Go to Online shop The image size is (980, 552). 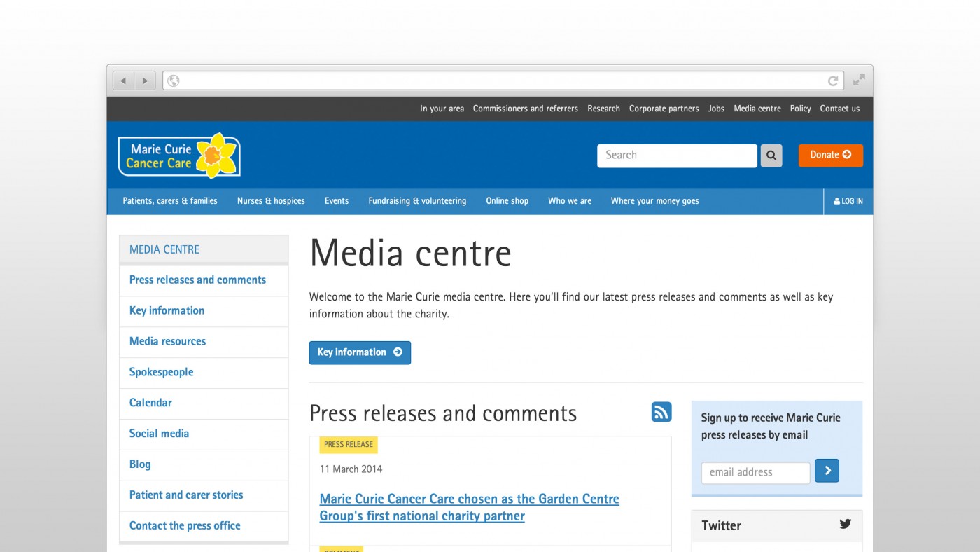507,201
